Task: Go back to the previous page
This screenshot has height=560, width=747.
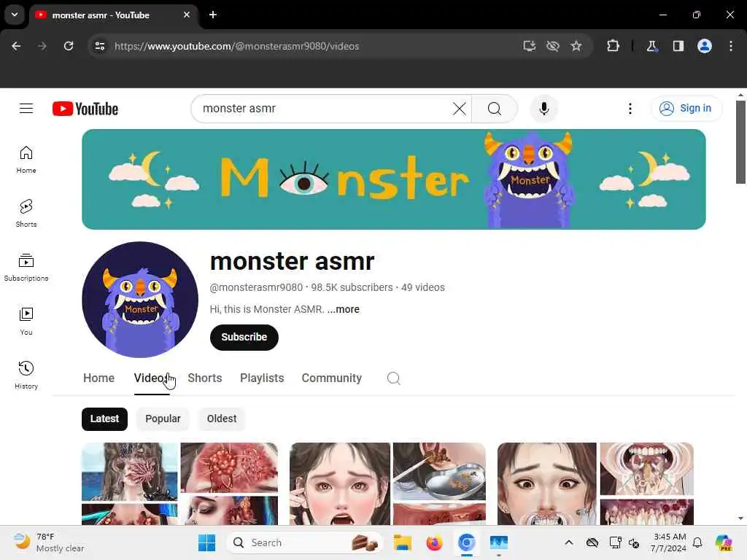Action: pos(16,46)
